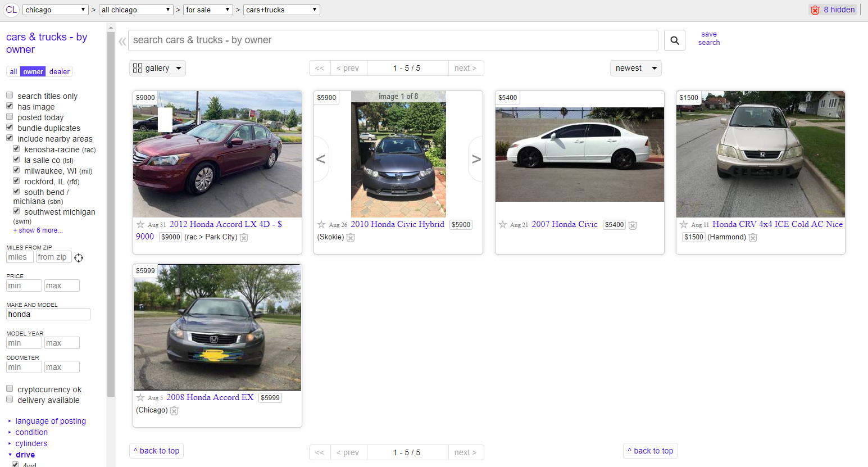Click the crosshair locate-me icon
Image resolution: width=868 pixels, height=467 pixels.
coord(79,258)
